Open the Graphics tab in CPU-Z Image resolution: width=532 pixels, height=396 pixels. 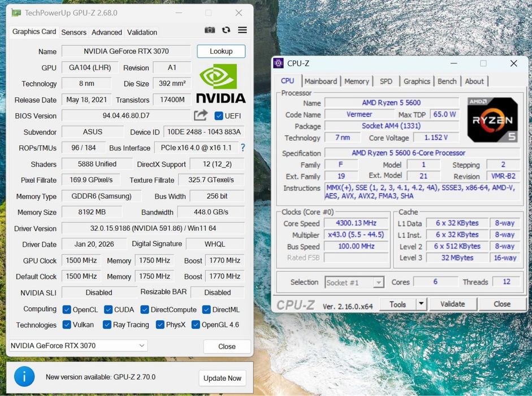coord(417,81)
